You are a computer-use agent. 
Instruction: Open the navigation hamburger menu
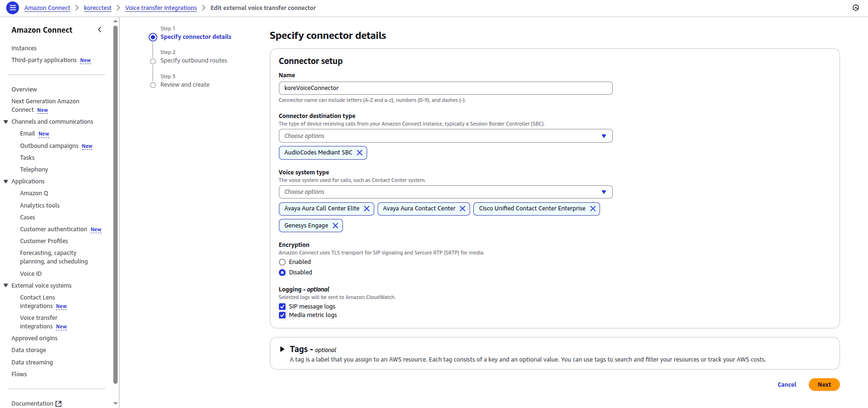click(12, 8)
